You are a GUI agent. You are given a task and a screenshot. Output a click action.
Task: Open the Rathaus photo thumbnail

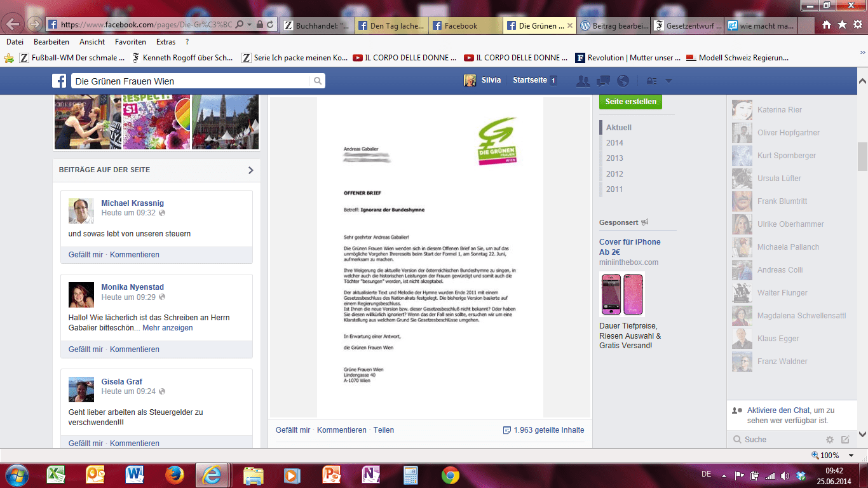pos(226,121)
